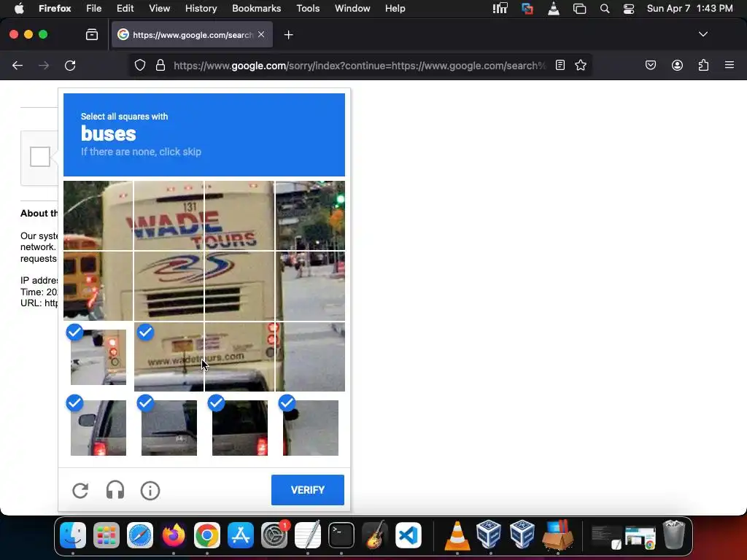
Task: Open Terminal from the Dock
Action: click(x=341, y=535)
